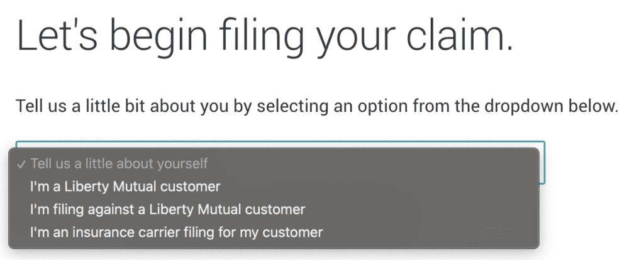Select the third dropdown entry about filing against
This screenshot has width=644, height=260.
point(167,209)
